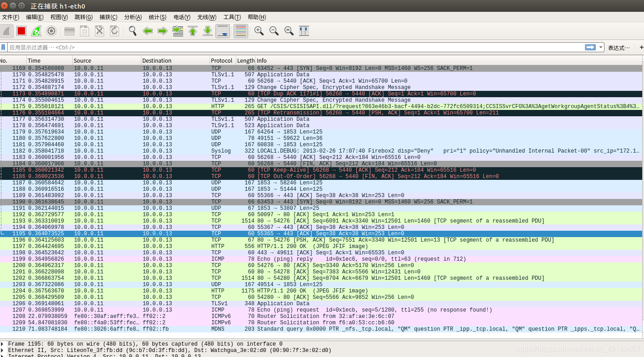
Task: Restart the capture with the green shark icon
Action: click(x=36, y=31)
